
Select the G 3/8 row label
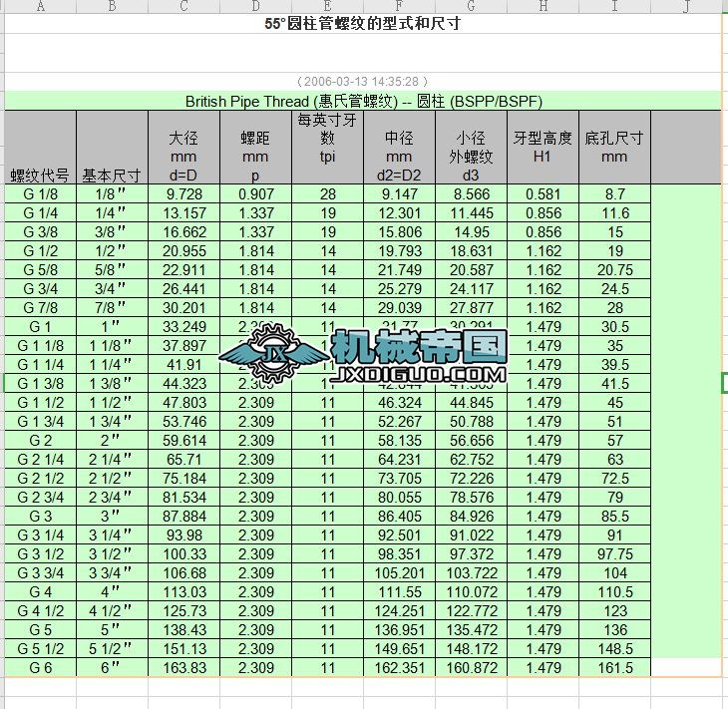pyautogui.click(x=41, y=232)
